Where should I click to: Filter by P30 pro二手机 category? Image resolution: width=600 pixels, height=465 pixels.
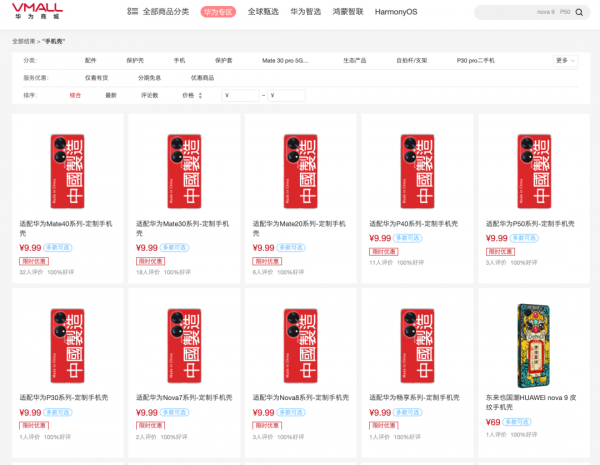476,60
